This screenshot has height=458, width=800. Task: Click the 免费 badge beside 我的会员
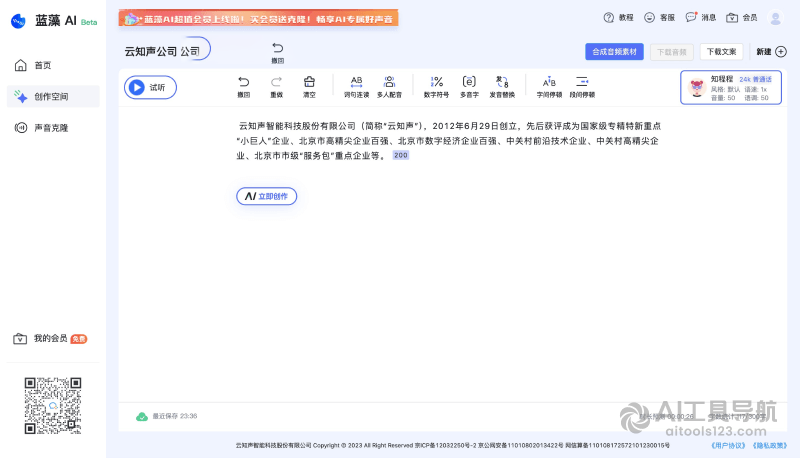coord(79,339)
